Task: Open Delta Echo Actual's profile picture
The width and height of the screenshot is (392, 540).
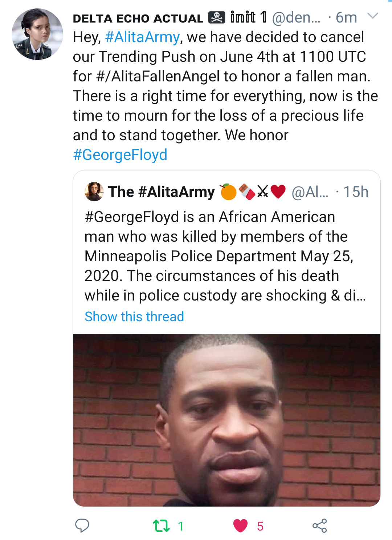Action: pyautogui.click(x=37, y=34)
